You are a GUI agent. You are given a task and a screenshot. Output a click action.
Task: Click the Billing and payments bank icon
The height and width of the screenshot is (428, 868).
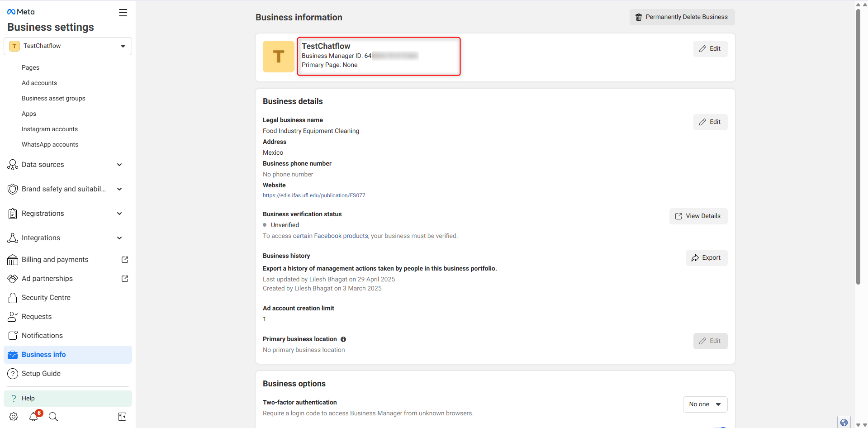pyautogui.click(x=13, y=260)
